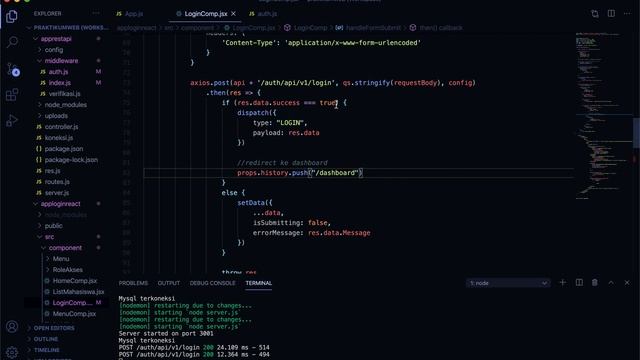Open the Run and Debug view
640x360 pixels.
(12, 121)
